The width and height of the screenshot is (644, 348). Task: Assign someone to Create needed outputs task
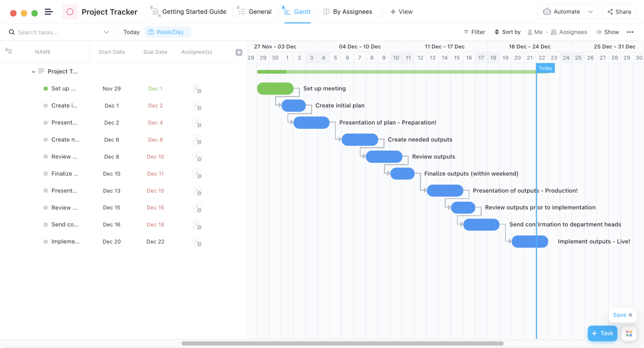[197, 140]
